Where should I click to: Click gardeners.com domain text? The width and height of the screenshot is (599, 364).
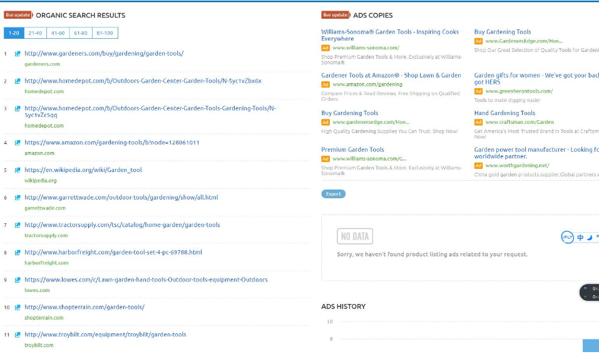pyautogui.click(x=42, y=64)
